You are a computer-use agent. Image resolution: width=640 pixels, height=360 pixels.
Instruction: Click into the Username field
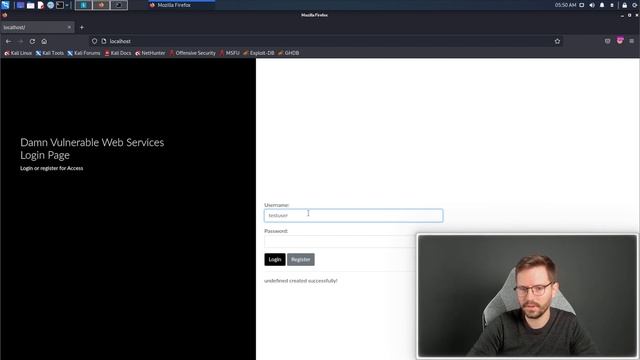pyautogui.click(x=353, y=216)
